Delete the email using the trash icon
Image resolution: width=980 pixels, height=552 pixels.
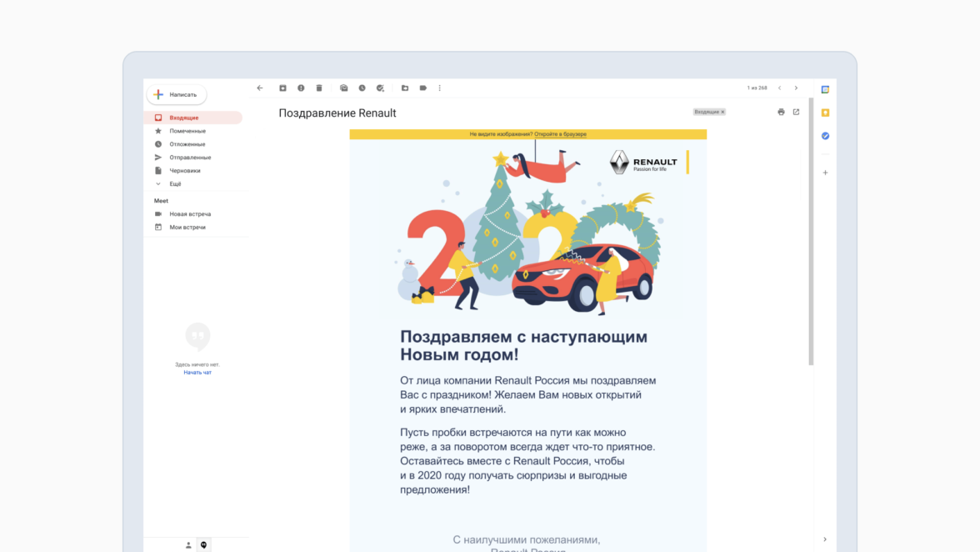tap(319, 88)
